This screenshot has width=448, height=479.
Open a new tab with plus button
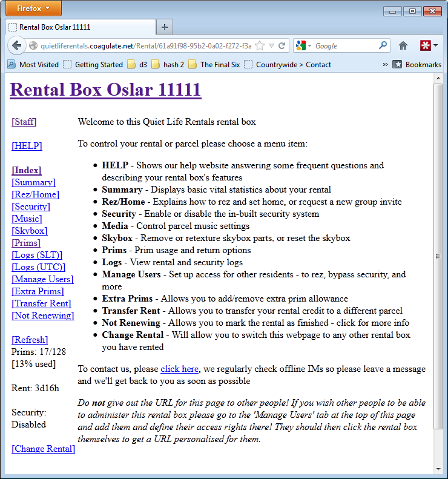pyautogui.click(x=164, y=27)
